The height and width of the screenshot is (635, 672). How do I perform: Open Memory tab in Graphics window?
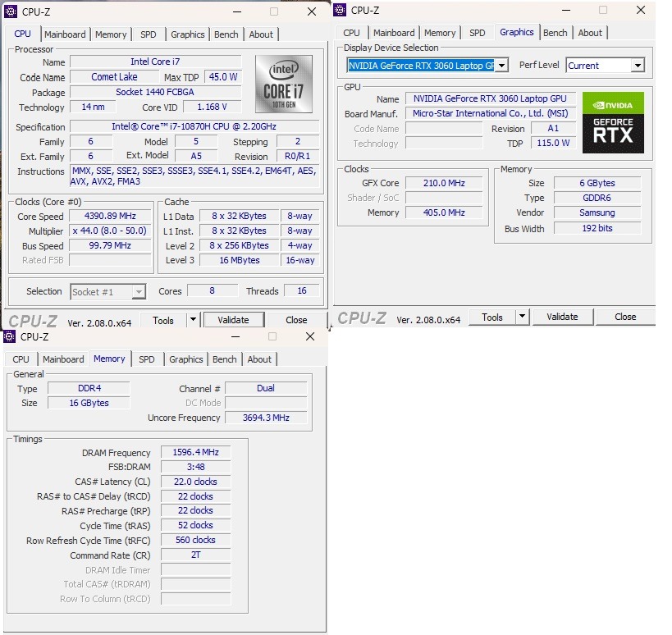440,33
